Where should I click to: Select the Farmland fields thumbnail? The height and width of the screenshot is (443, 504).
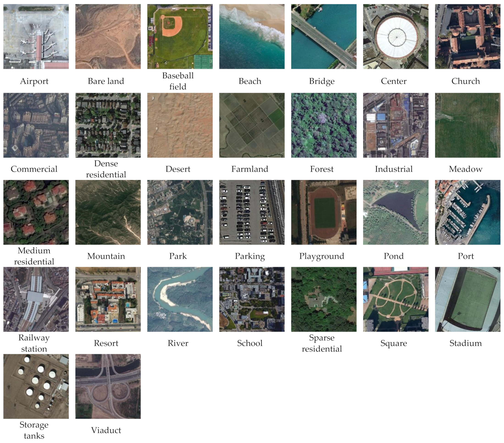click(x=252, y=125)
